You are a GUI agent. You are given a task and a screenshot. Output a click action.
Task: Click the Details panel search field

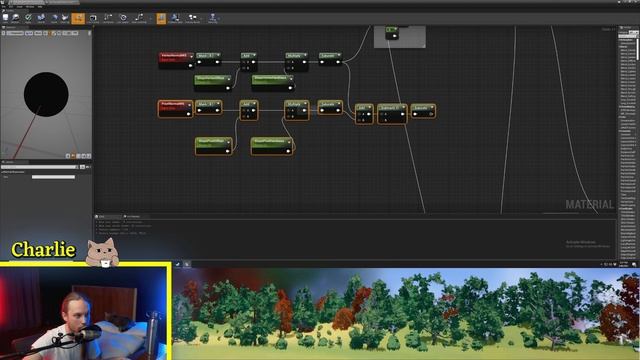click(x=39, y=167)
